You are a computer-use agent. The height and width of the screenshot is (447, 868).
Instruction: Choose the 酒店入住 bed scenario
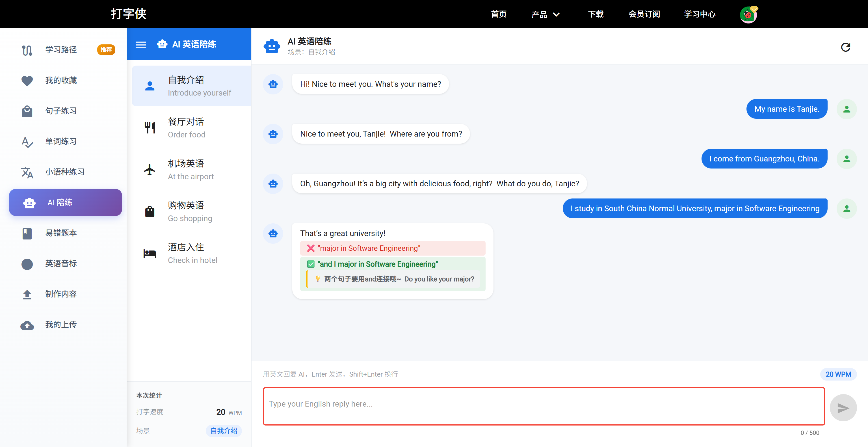click(x=191, y=253)
